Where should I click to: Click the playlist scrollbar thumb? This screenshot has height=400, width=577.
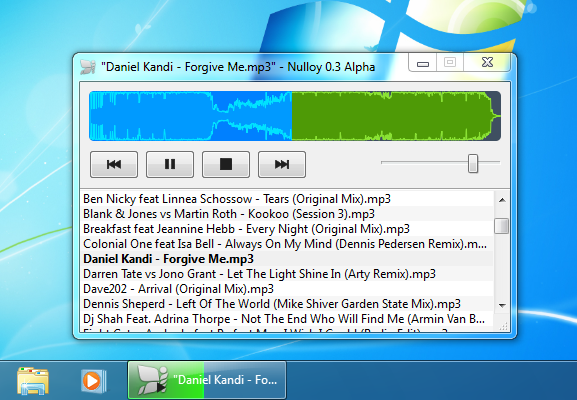pos(502,226)
